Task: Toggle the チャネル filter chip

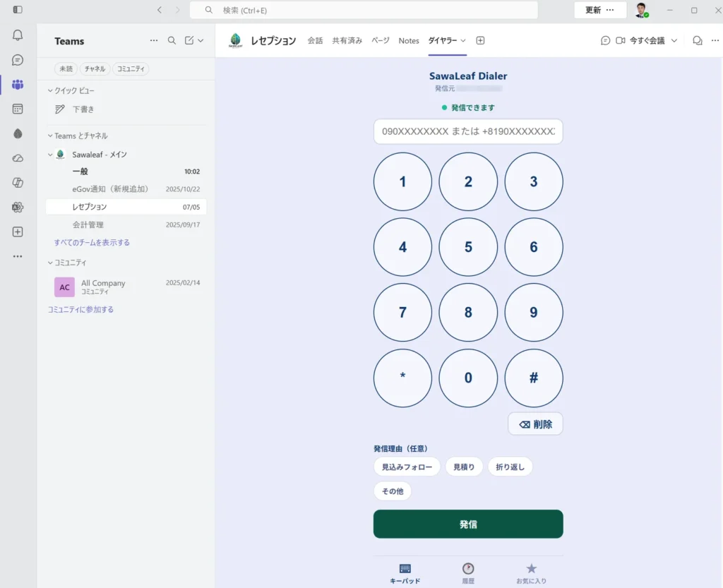Action: click(x=95, y=68)
